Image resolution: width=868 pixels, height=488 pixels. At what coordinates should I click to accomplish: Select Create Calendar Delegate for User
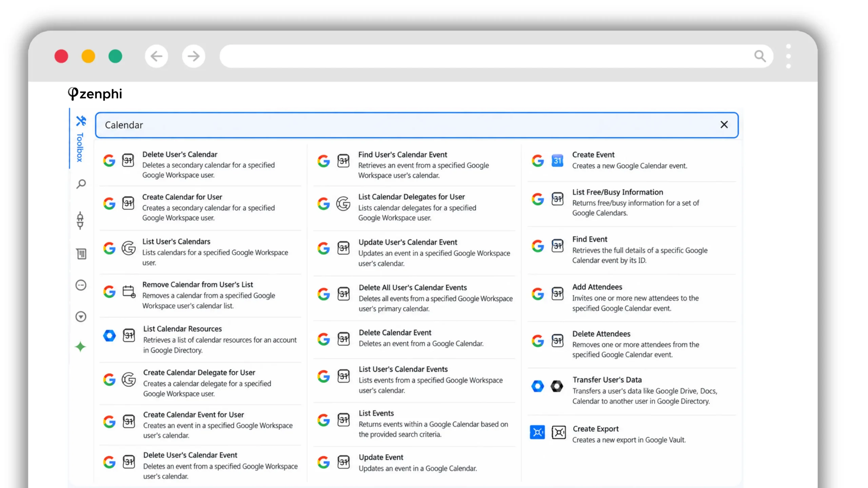[x=200, y=383]
